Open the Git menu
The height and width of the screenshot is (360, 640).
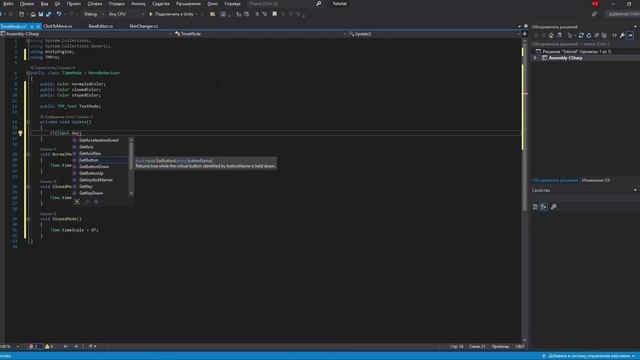coord(57,4)
